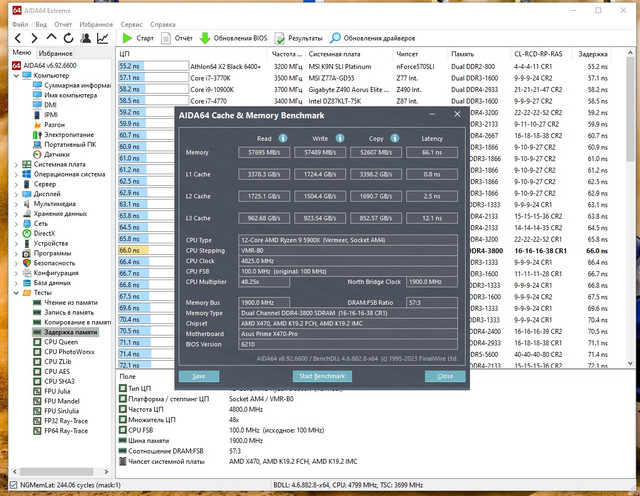Sort by the CL-RCD-RP-RAS column header
Viewport: 640px width, 496px height.
tap(538, 54)
